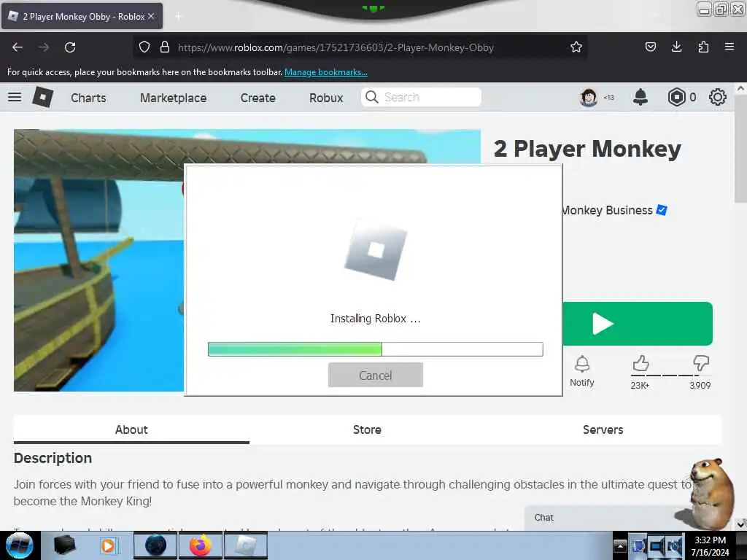Open Roblox notifications bell

(x=640, y=97)
